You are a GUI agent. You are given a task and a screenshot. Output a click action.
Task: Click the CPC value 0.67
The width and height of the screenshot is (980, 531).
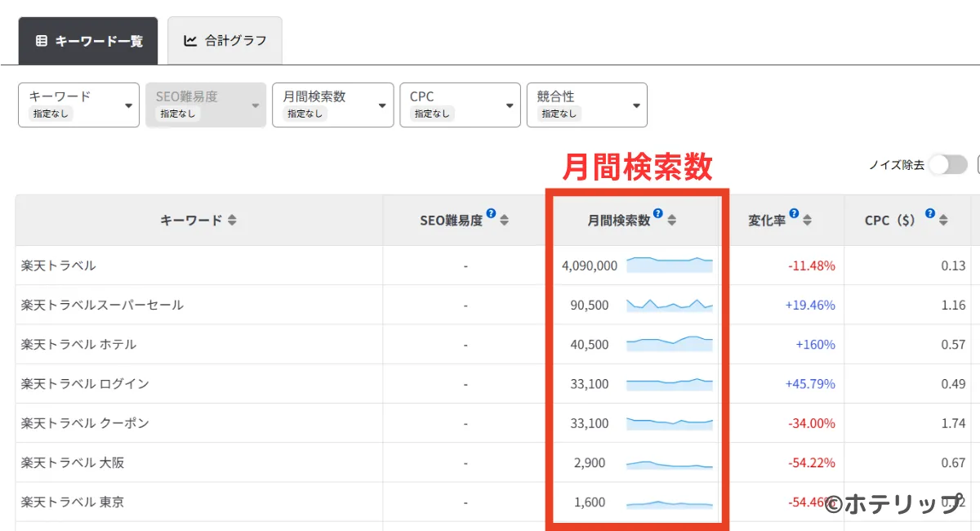click(953, 462)
